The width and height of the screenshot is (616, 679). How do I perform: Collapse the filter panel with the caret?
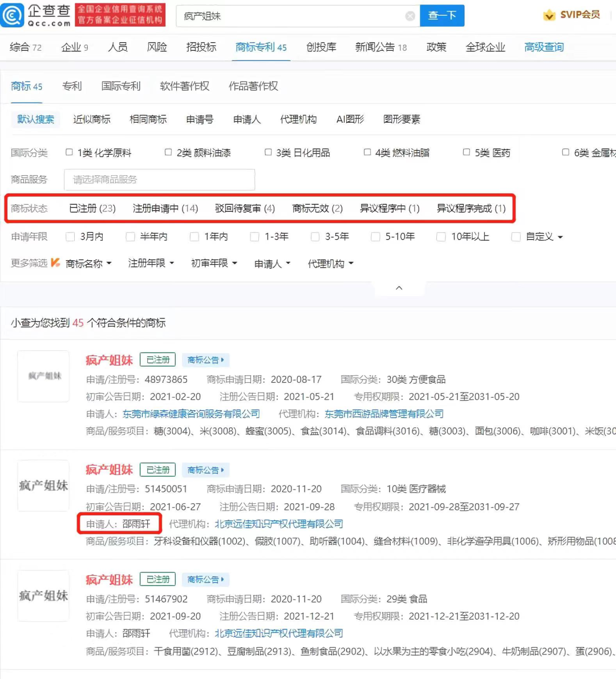tap(399, 288)
